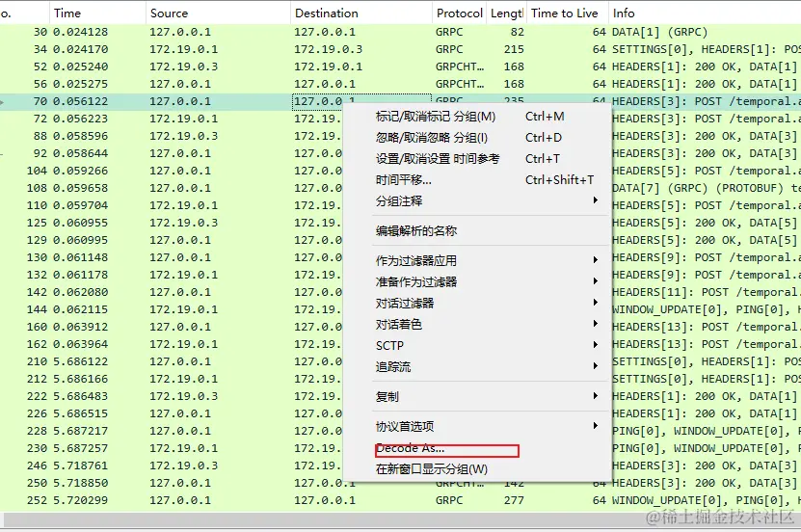Select highlighted packet 70 time 0.056122
The height and width of the screenshot is (532, 801).
pos(81,101)
